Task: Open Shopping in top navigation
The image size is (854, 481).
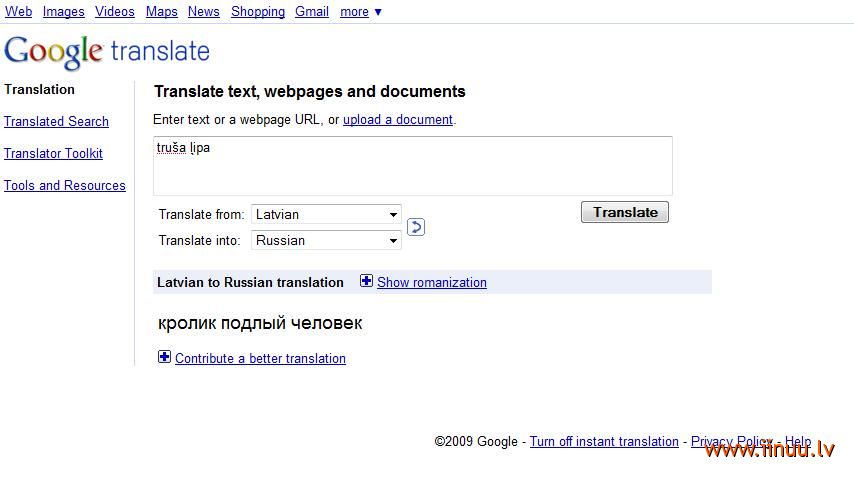Action: point(258,11)
